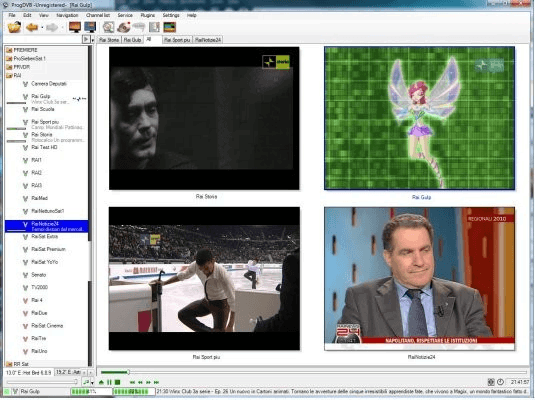535x400 pixels.
Task: Open the Plugins menu
Action: point(147,15)
